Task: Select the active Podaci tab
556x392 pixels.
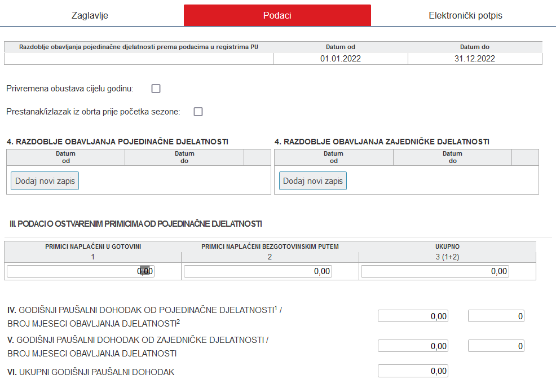Action: [277, 15]
